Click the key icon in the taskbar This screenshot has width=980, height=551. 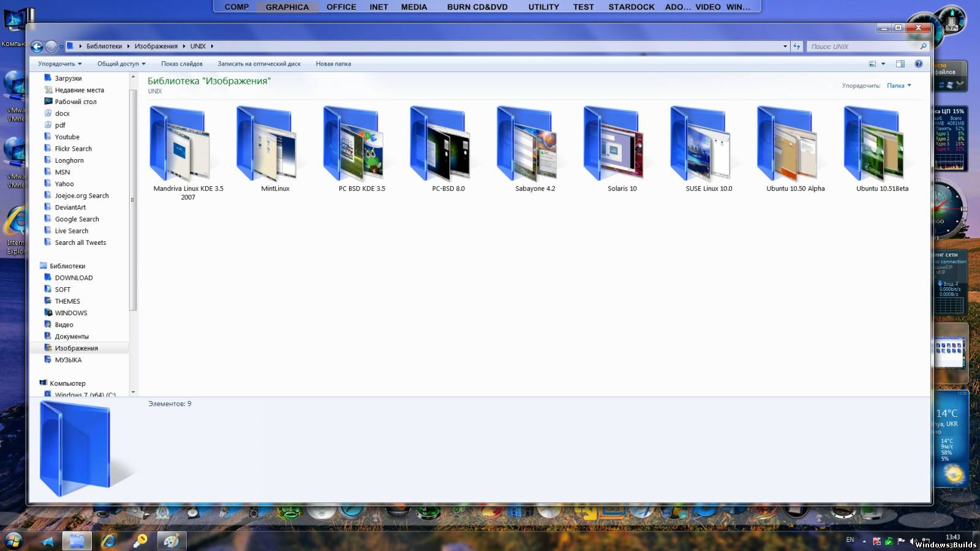coord(140,541)
